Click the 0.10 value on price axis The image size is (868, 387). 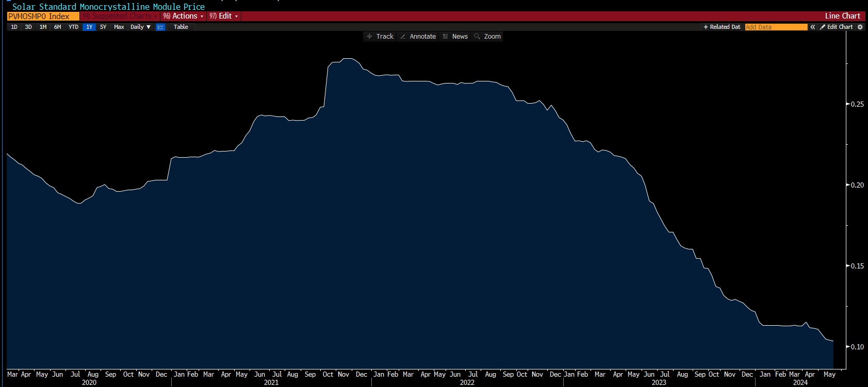pyautogui.click(x=857, y=347)
